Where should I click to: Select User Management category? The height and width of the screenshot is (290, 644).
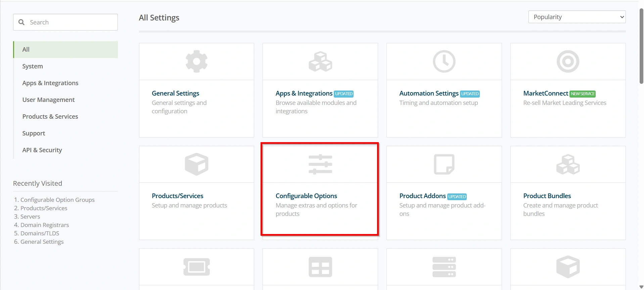point(48,100)
